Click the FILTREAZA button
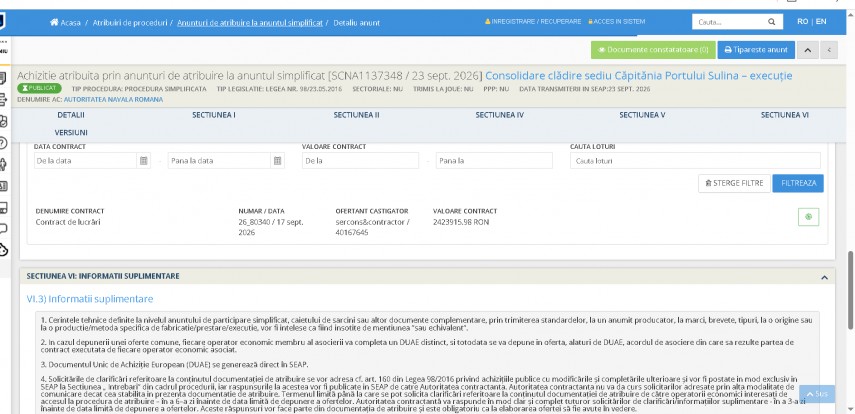 (x=798, y=183)
